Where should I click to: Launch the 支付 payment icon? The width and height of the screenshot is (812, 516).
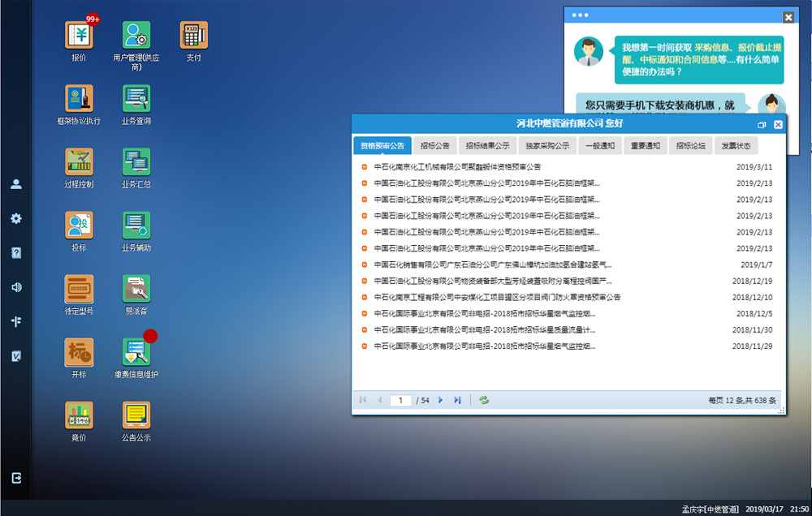click(x=193, y=36)
